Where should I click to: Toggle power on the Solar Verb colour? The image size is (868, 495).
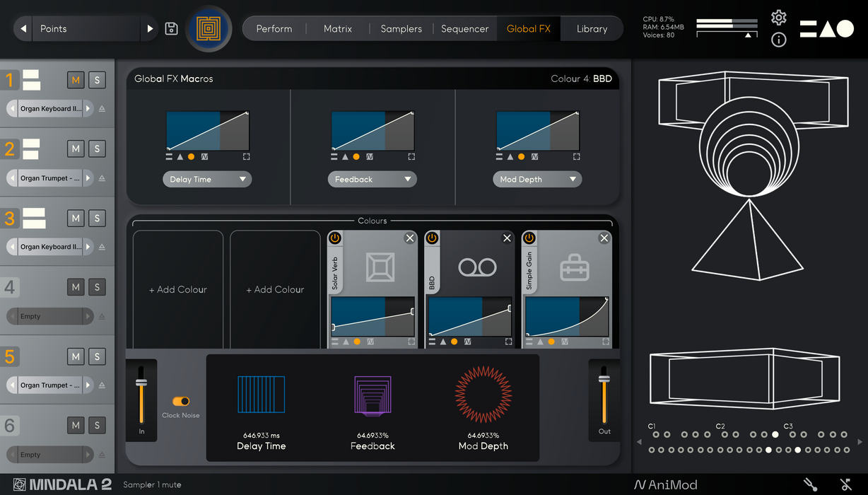click(335, 238)
